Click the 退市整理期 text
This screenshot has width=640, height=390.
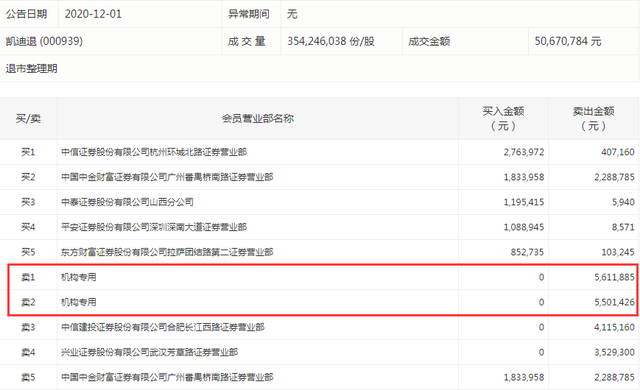click(31, 69)
